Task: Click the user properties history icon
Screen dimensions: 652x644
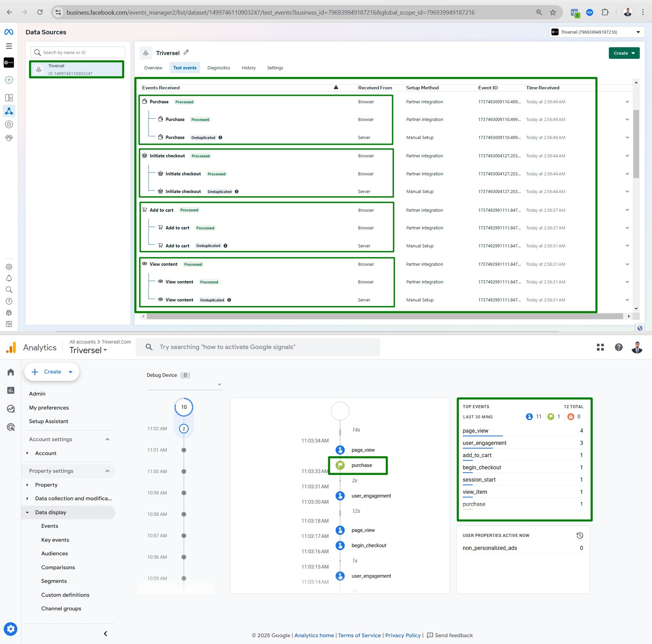Action: coord(580,536)
